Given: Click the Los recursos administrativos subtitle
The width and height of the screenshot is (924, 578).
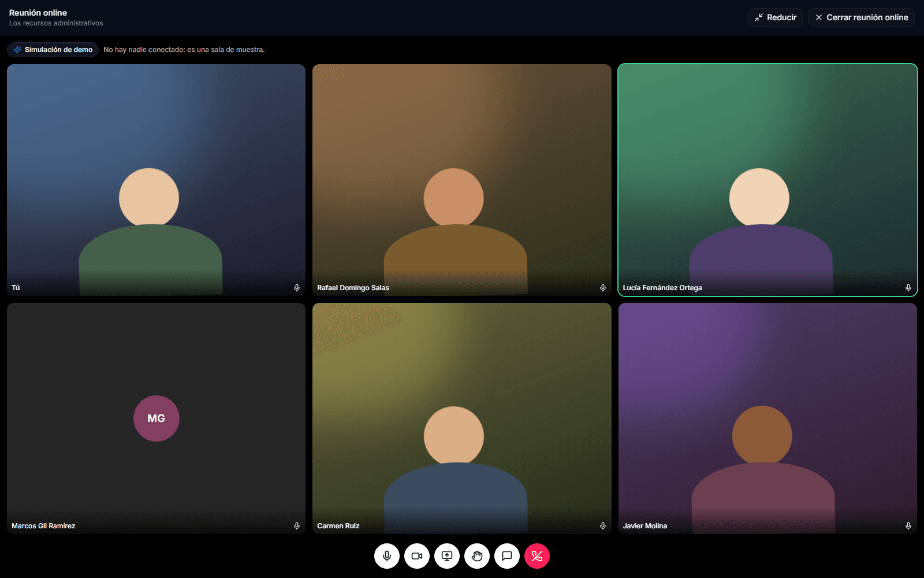Looking at the screenshot, I should pos(56,23).
